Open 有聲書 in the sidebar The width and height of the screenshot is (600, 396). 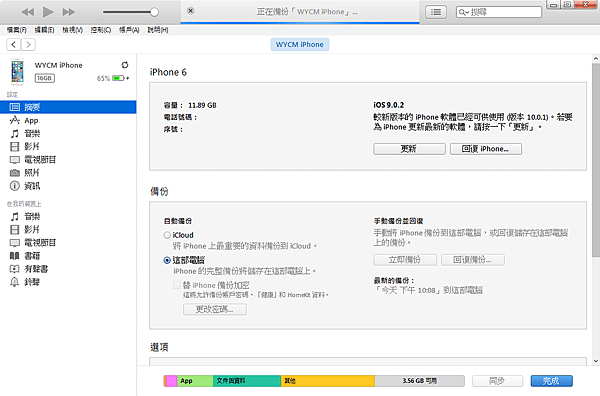68,269
